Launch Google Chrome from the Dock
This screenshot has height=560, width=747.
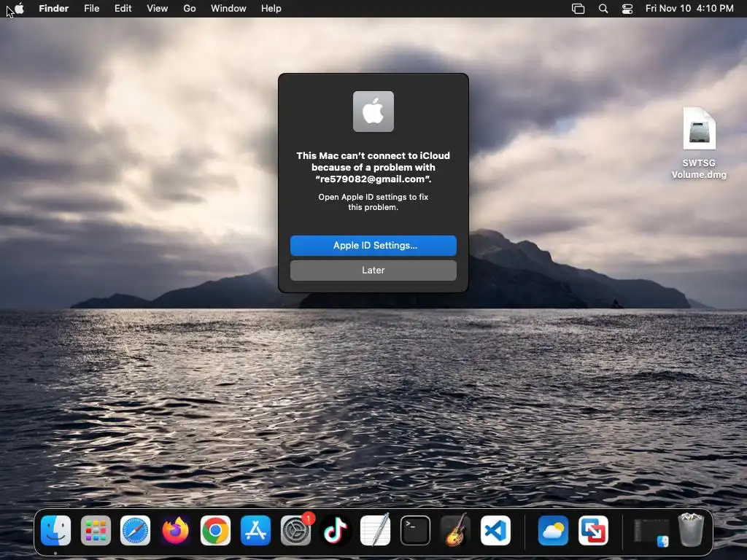215,530
